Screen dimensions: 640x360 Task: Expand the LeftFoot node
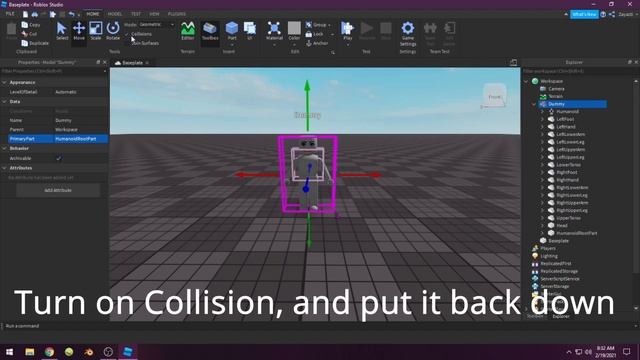[542, 119]
